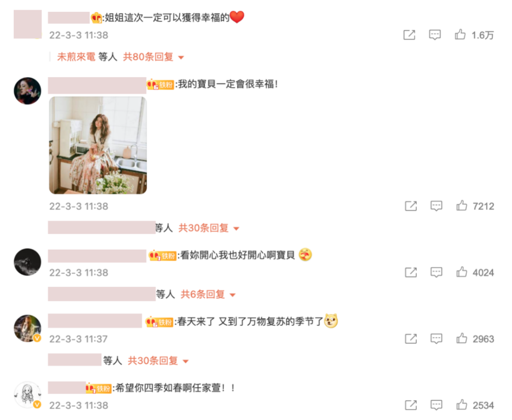This screenshot has height=420, width=512.
Task: Open reply box for the 4024-likes comment
Action: (x=436, y=272)
